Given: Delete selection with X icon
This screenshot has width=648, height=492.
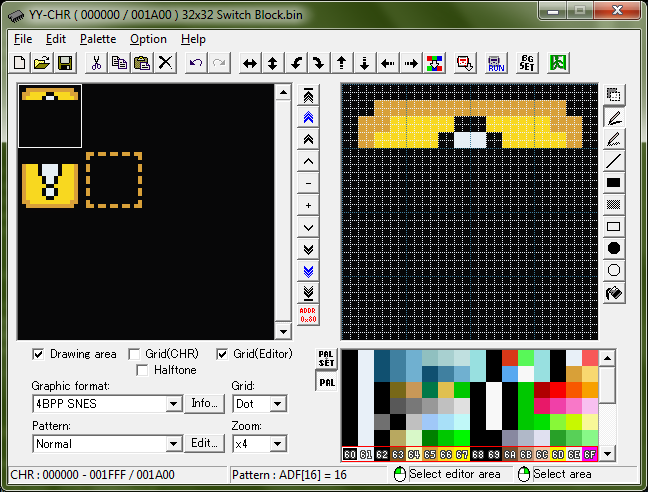Looking at the screenshot, I should coord(166,63).
